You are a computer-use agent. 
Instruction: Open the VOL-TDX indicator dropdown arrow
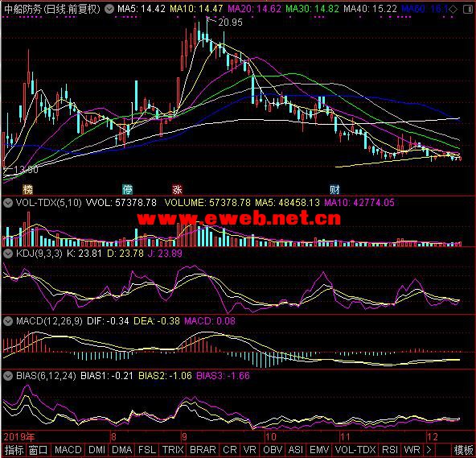click(8, 203)
